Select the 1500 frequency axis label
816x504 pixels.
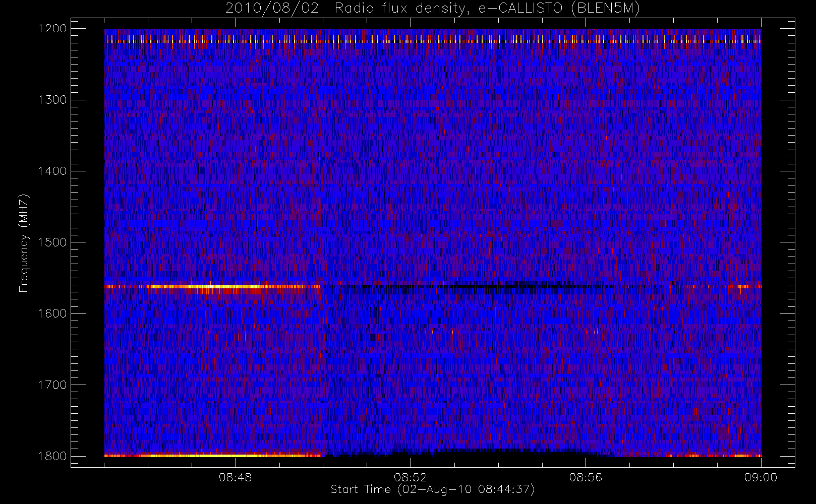click(x=52, y=242)
